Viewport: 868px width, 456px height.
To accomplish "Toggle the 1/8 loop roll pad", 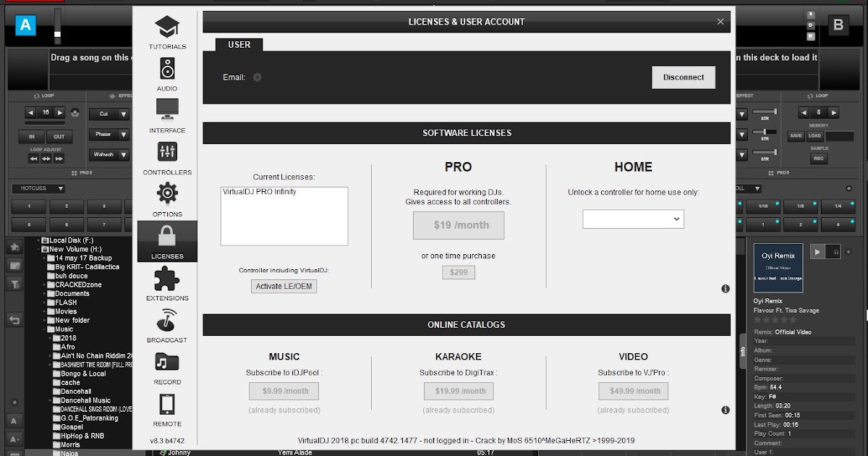I will 800,207.
